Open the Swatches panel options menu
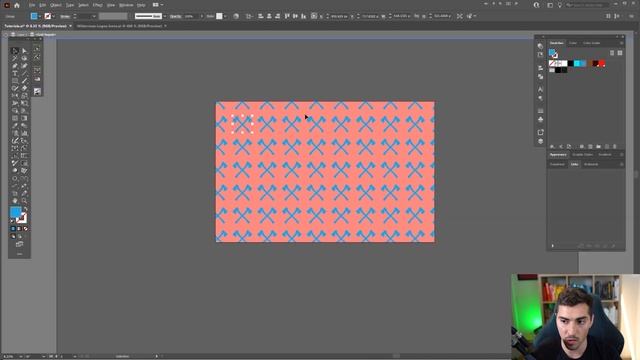This screenshot has height=360, width=640. 622,43
